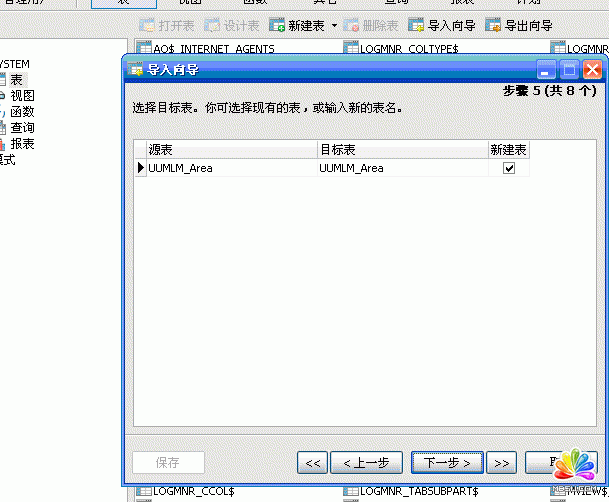609x502 pixels.
Task: Select the 函数 (Functions) node in the tree
Action: 22,112
